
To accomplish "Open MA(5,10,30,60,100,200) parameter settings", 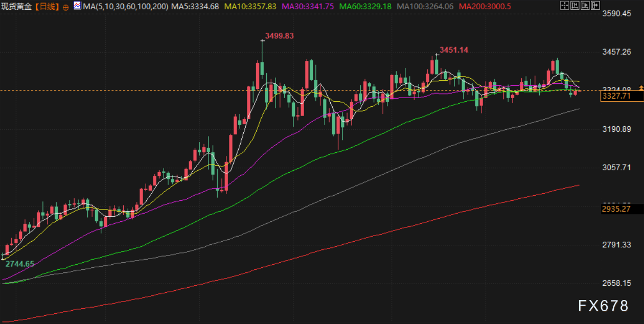I will point(125,7).
